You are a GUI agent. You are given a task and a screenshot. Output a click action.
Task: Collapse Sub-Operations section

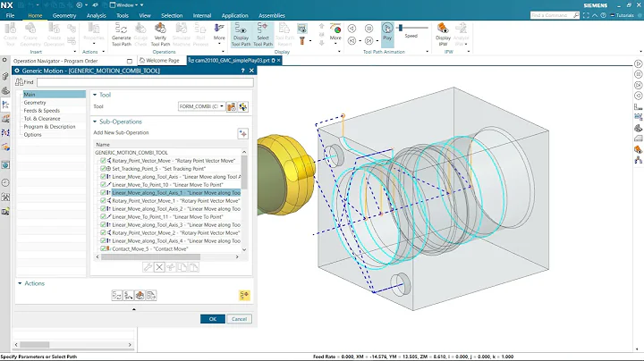tap(95, 122)
